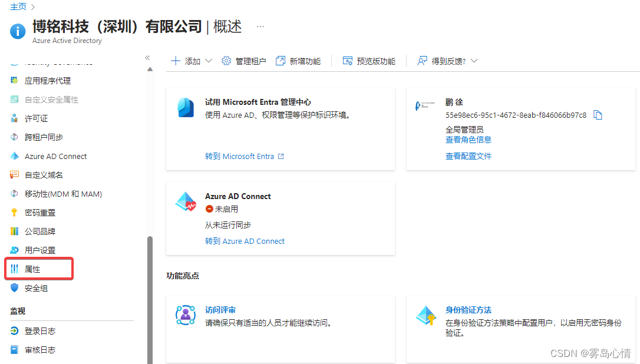Collapse the sidebar with double-chevron
Screen dimensions: 640x364
(x=147, y=58)
